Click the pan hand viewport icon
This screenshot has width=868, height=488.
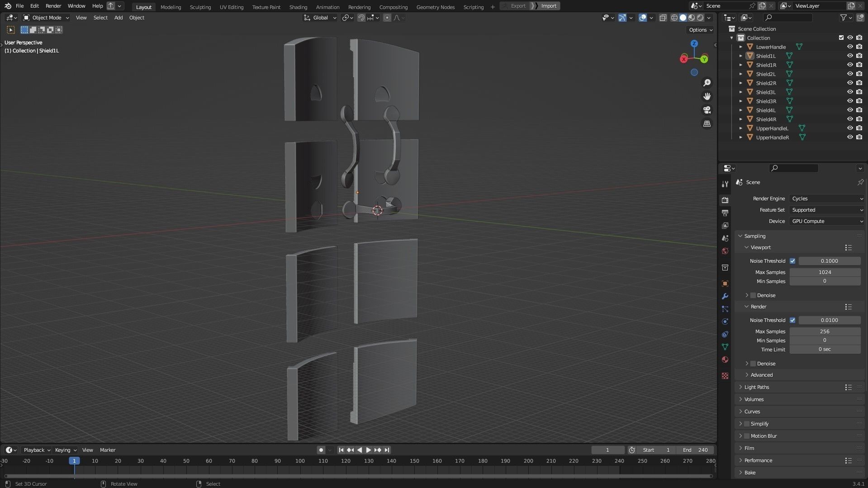(x=707, y=96)
